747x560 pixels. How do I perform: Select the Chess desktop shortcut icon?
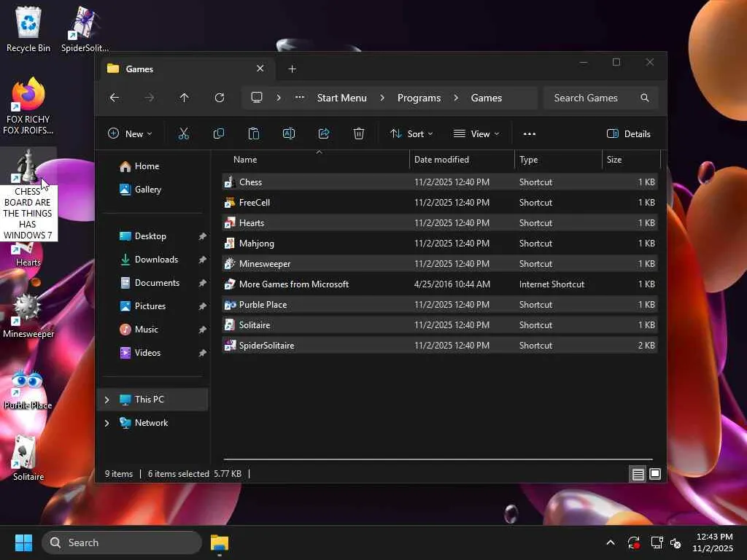[x=27, y=167]
